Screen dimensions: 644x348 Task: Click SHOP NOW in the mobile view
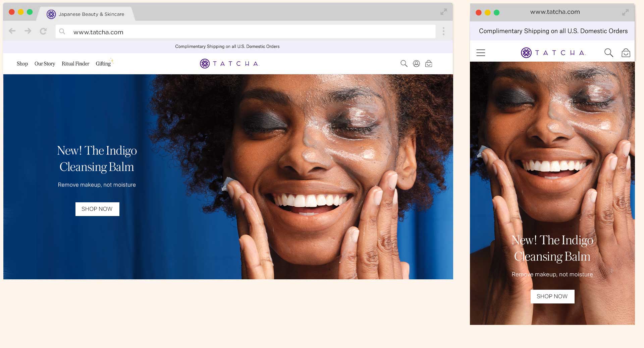pos(552,296)
